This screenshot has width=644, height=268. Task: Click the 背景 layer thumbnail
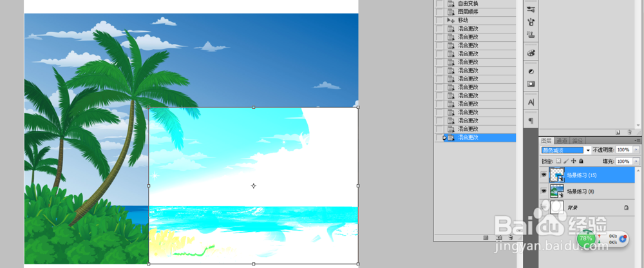tap(557, 207)
